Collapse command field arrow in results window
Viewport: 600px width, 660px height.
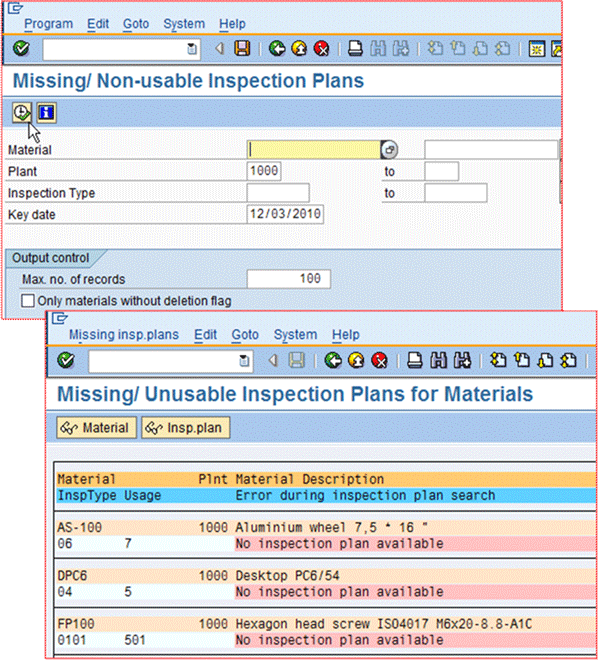(x=273, y=361)
